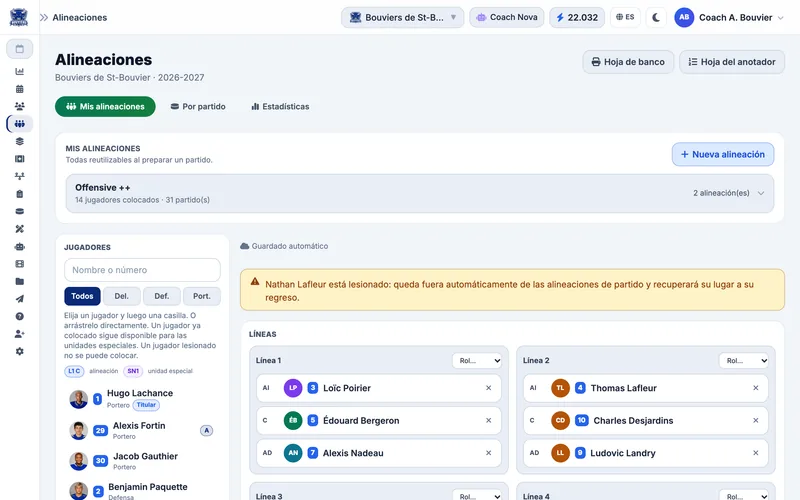This screenshot has height=500, width=800.
Task: Switch to the Por partido tab
Action: tap(198, 107)
